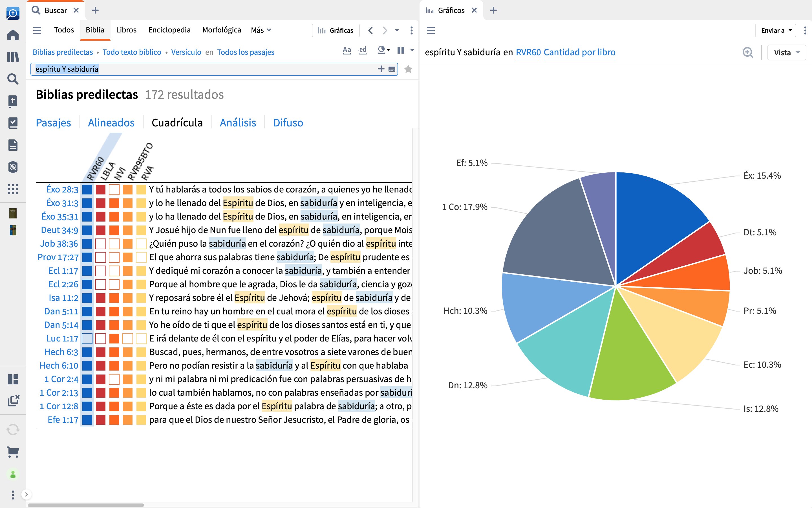Go forward with the right arrow
The image size is (812, 508).
(x=385, y=30)
